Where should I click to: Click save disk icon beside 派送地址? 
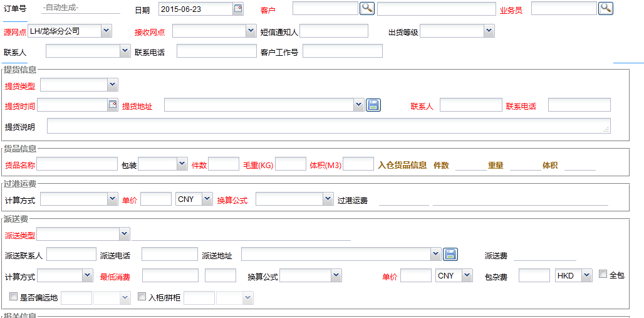(450, 254)
